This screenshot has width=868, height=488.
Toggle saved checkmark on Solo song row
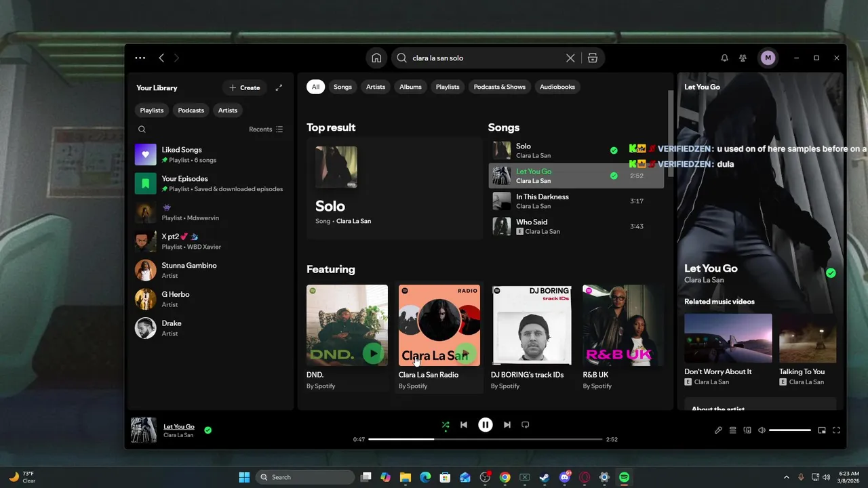click(x=614, y=150)
